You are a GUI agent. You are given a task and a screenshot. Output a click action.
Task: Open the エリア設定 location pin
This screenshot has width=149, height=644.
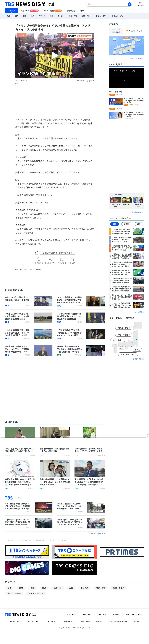pyautogui.click(x=140, y=4)
